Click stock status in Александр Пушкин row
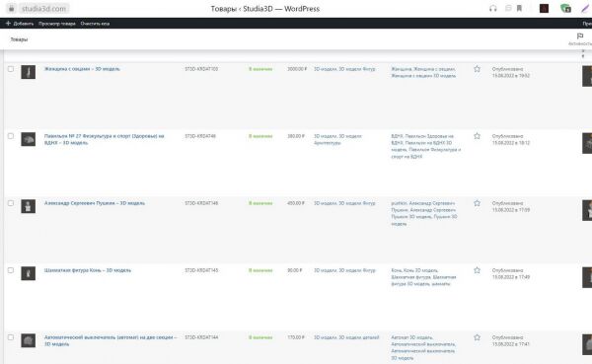 (260, 203)
